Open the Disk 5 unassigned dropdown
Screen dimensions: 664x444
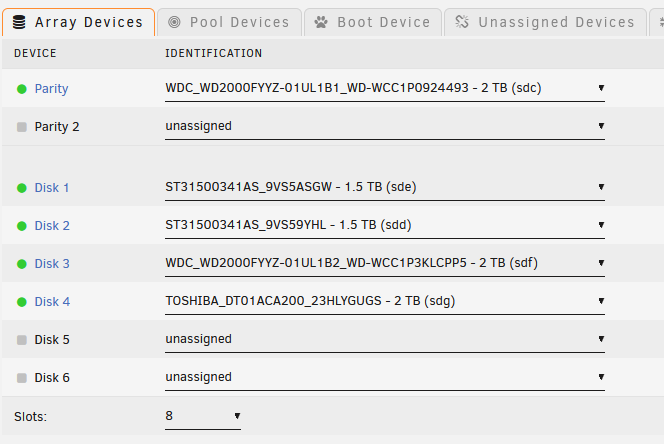tap(385, 340)
